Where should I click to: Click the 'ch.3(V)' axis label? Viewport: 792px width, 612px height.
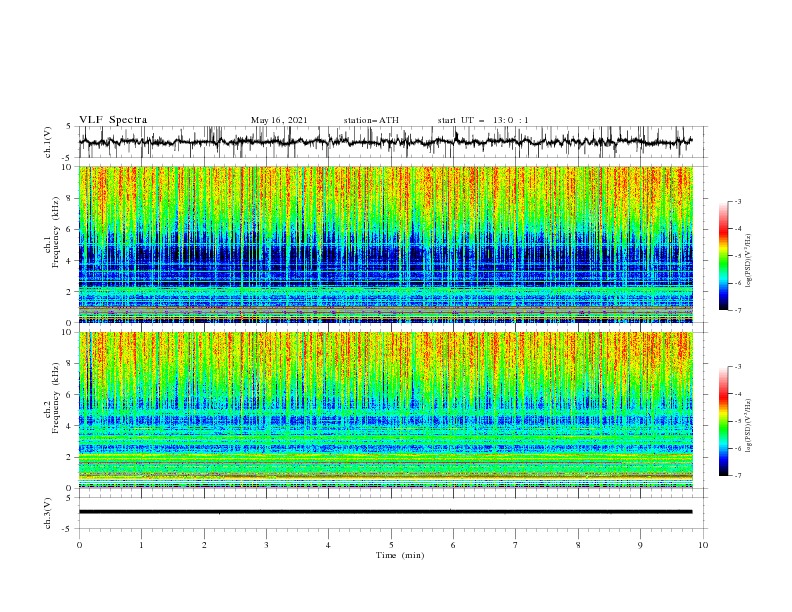[x=48, y=513]
